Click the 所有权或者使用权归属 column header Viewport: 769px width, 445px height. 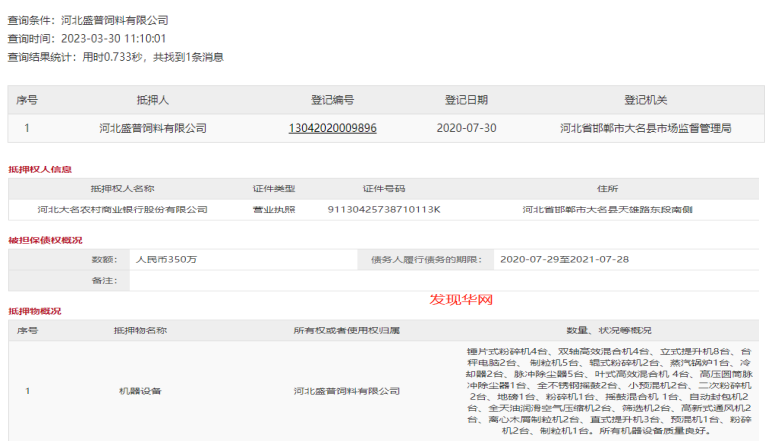[347, 330]
